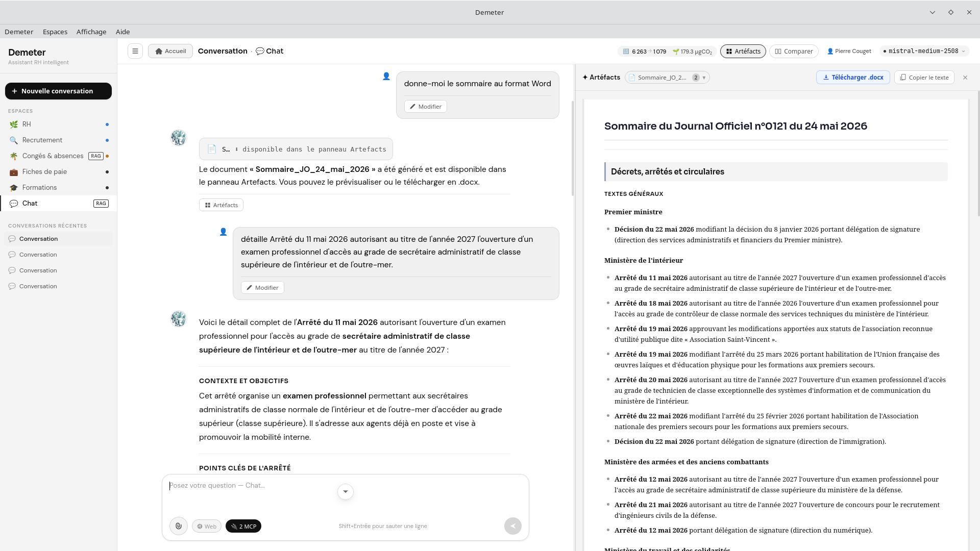
Task: Click Télécharger .docx button
Action: tap(853, 78)
